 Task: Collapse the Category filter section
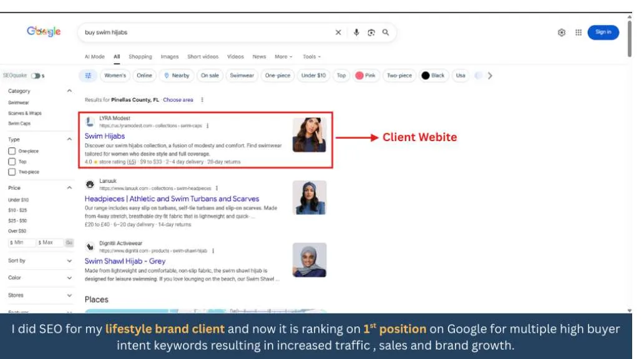pyautogui.click(x=69, y=91)
